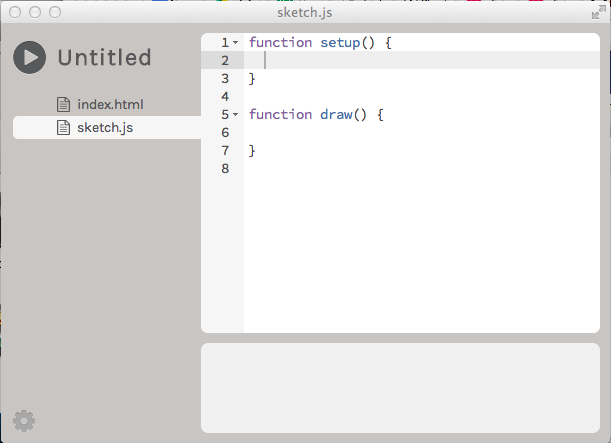This screenshot has width=611, height=443.
Task: Click line number 6 in the gutter
Action: tap(225, 132)
